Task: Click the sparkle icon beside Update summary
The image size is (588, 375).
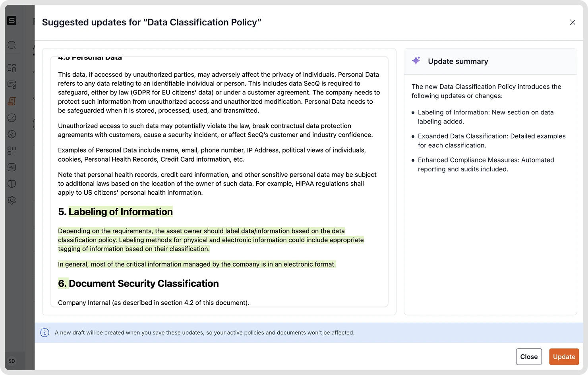Action: (x=416, y=60)
